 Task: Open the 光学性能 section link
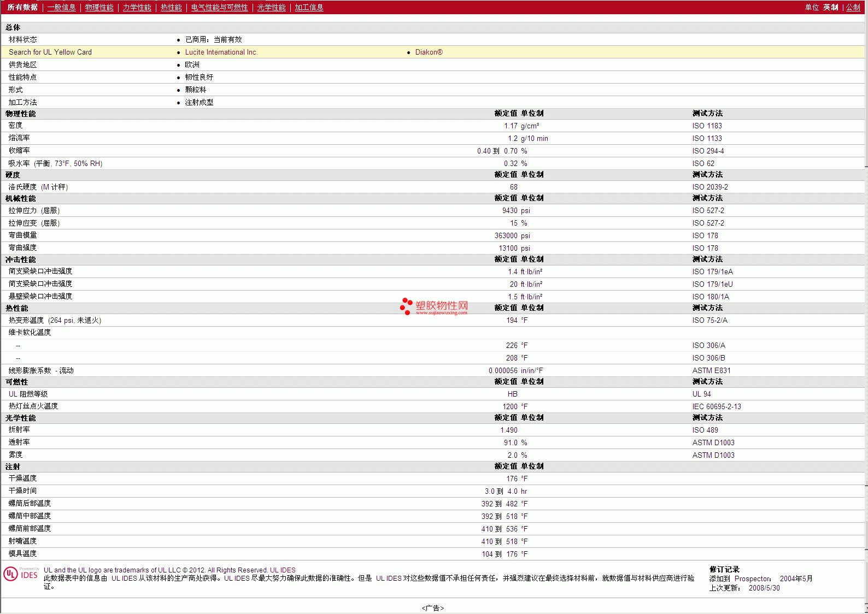272,7
